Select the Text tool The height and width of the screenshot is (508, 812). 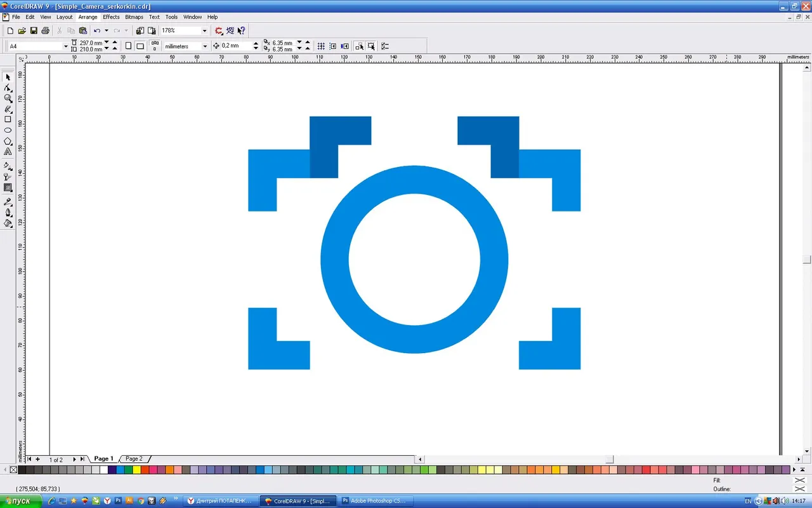(8, 152)
